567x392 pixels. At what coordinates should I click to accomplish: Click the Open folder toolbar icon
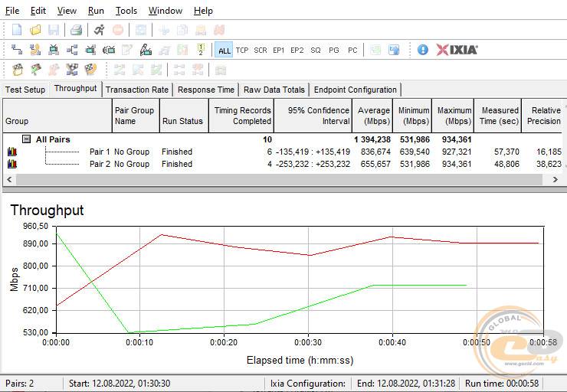click(x=35, y=30)
